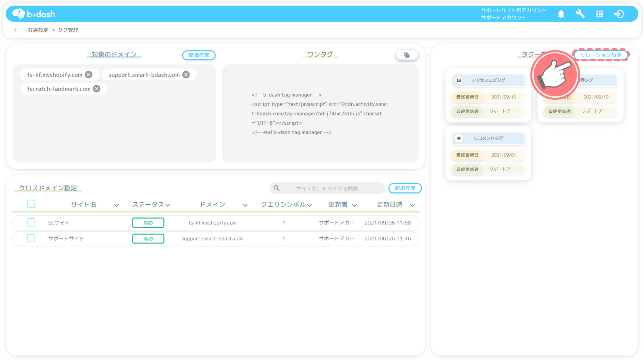The image size is (644, 362).
Task: Click the search magnifier icon
Action: [x=276, y=188]
